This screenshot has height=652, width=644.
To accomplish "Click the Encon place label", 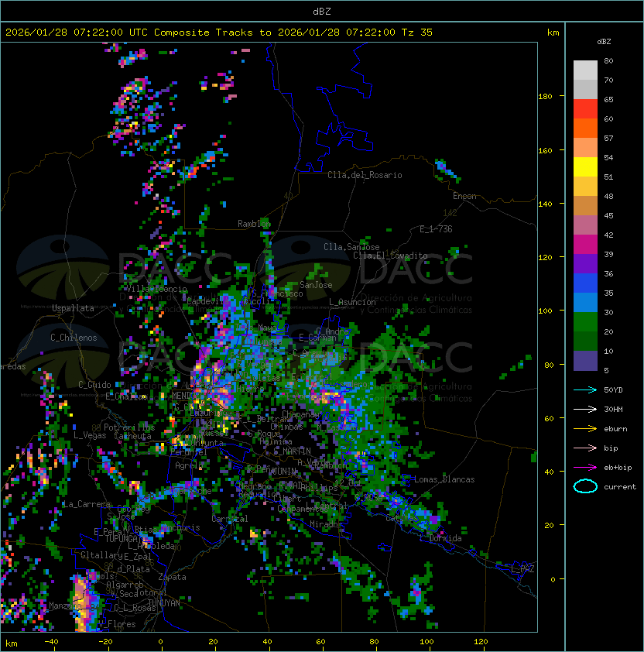I will tap(464, 196).
